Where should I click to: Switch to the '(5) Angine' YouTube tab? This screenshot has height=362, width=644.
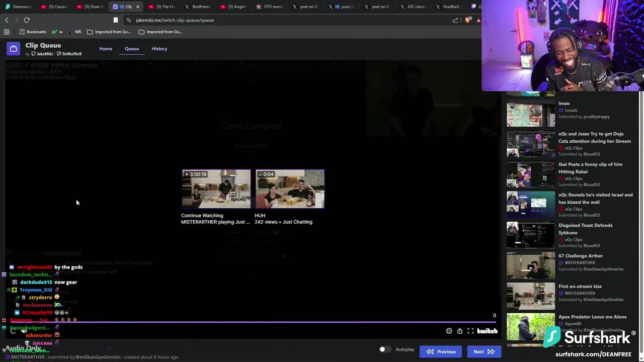pyautogui.click(x=234, y=7)
